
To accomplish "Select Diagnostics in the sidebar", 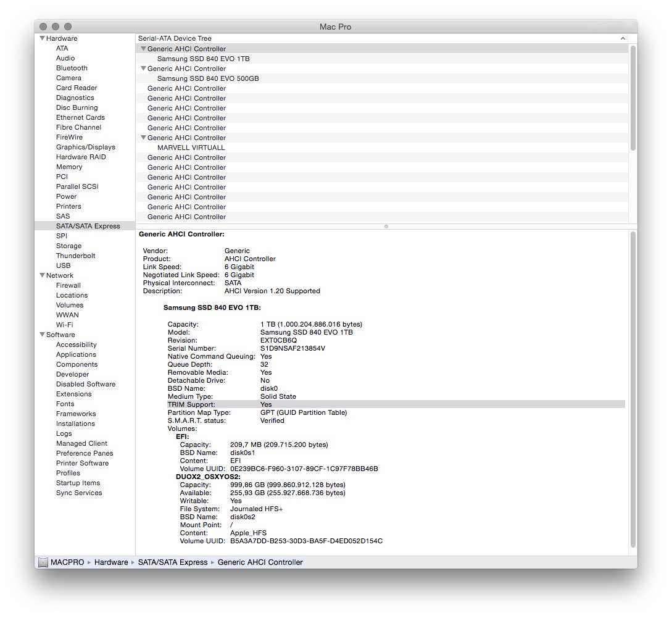I will (x=75, y=98).
